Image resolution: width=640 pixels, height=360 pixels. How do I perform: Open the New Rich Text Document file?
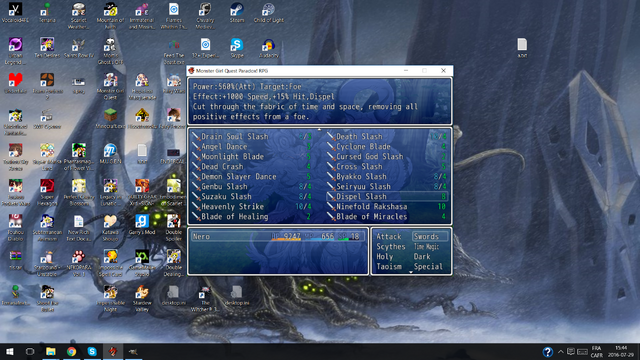point(79,227)
